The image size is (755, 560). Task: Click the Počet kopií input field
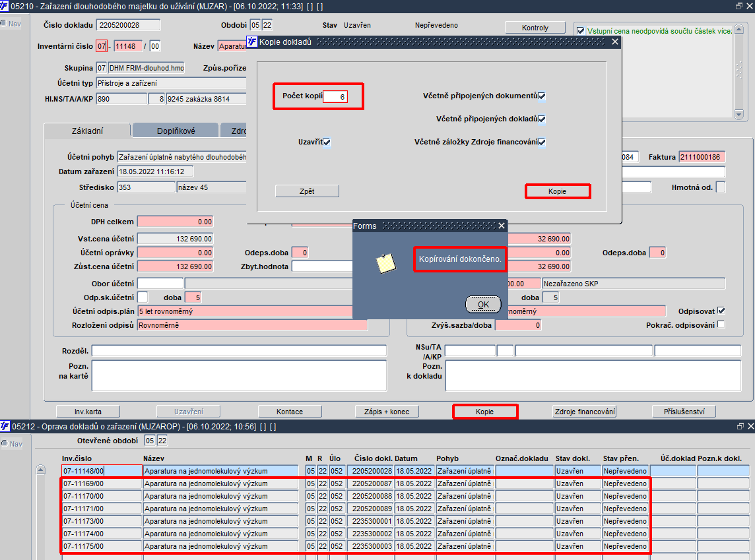[x=335, y=97]
